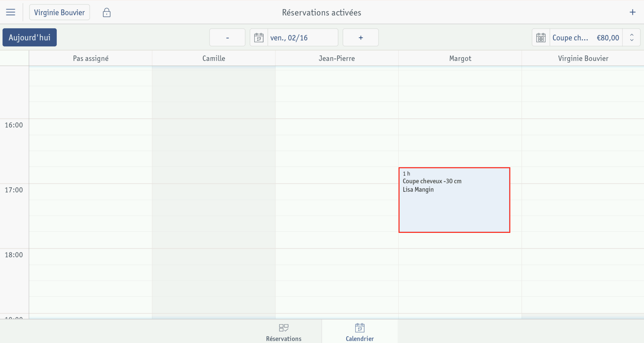644x343 pixels.
Task: Open the date picker calendar icon
Action: 259,37
